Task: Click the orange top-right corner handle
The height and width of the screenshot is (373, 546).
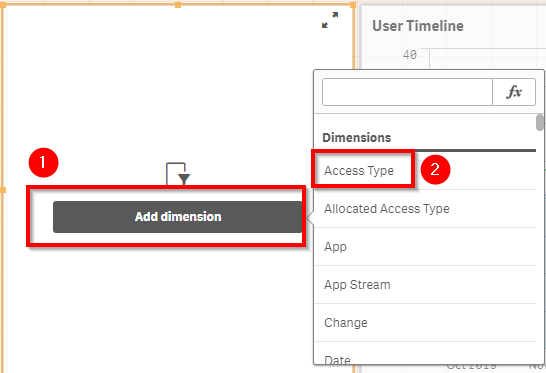Action: point(353,5)
